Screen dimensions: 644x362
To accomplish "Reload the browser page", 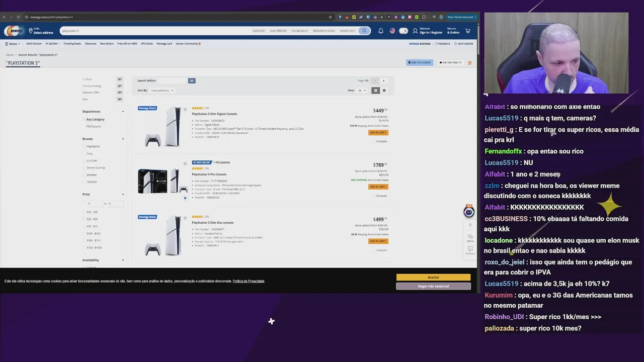I will tap(19, 17).
